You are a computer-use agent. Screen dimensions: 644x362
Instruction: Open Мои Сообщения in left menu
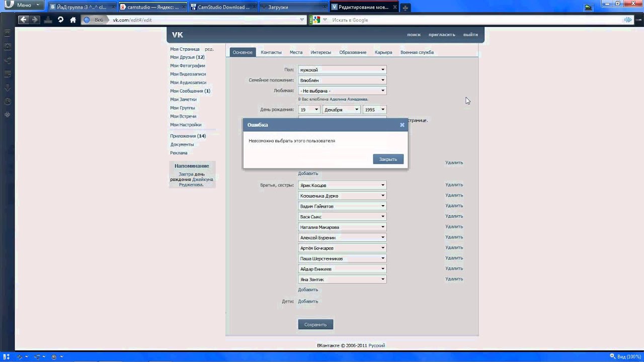(190, 91)
